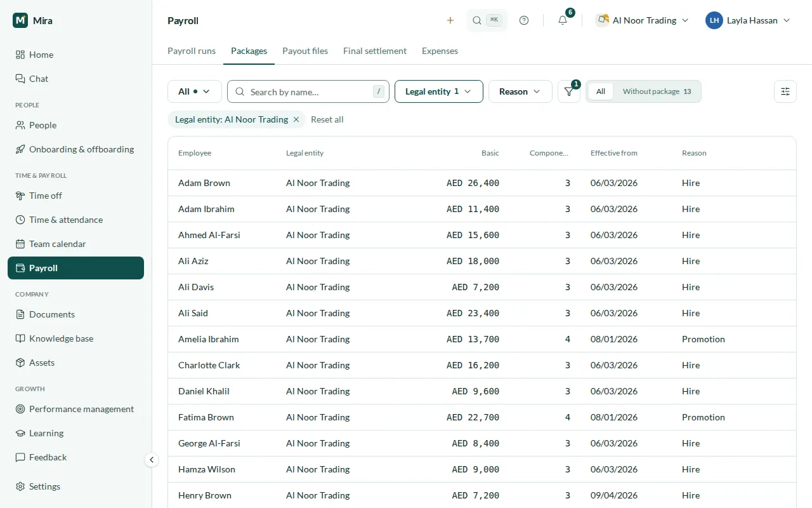Open Time & attendance
This screenshot has height=508, width=812.
75,220
